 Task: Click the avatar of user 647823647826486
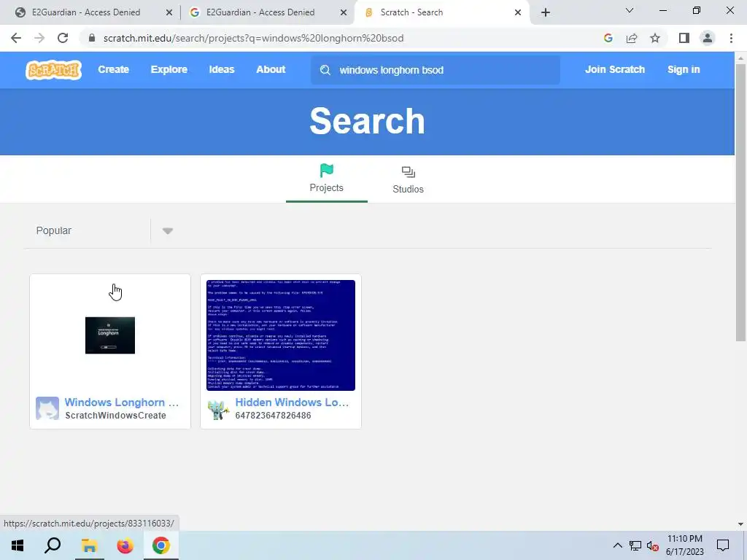coord(218,408)
